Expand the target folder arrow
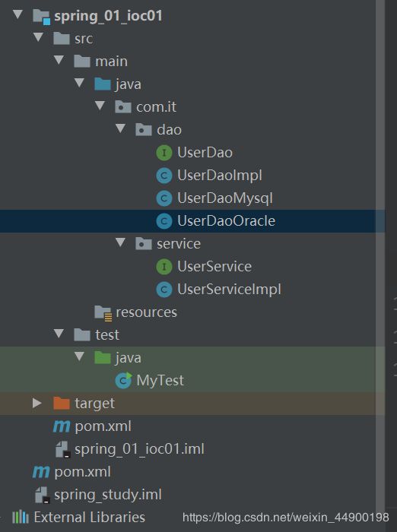 point(37,403)
